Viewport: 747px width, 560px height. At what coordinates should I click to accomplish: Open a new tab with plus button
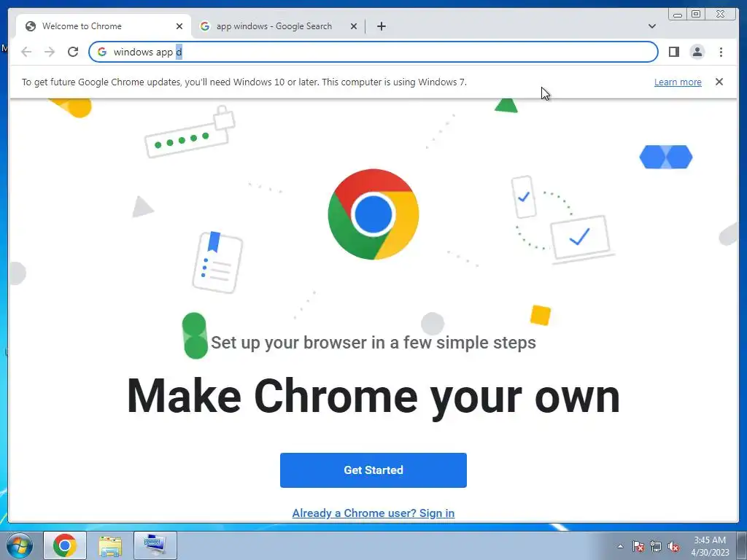pos(381,26)
